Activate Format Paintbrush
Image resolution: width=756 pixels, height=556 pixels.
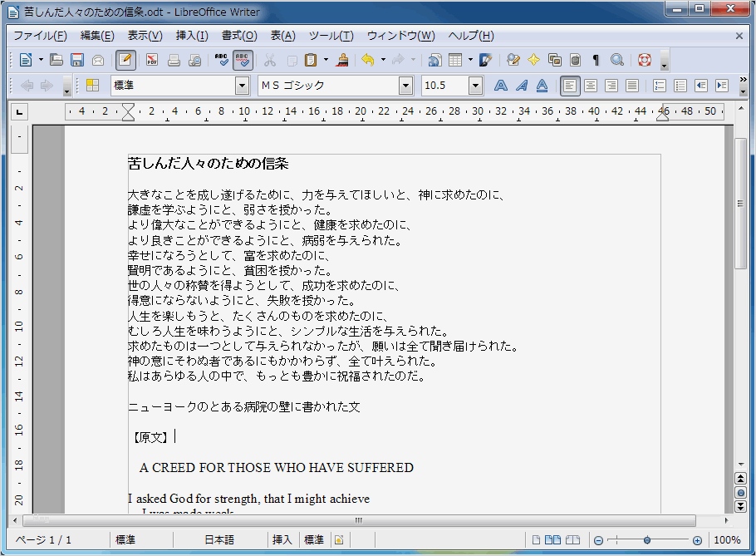pos(343,61)
